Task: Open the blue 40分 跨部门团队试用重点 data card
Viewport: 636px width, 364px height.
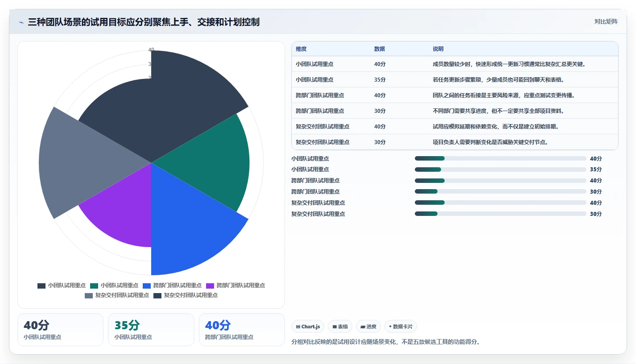Action: pyautogui.click(x=242, y=330)
